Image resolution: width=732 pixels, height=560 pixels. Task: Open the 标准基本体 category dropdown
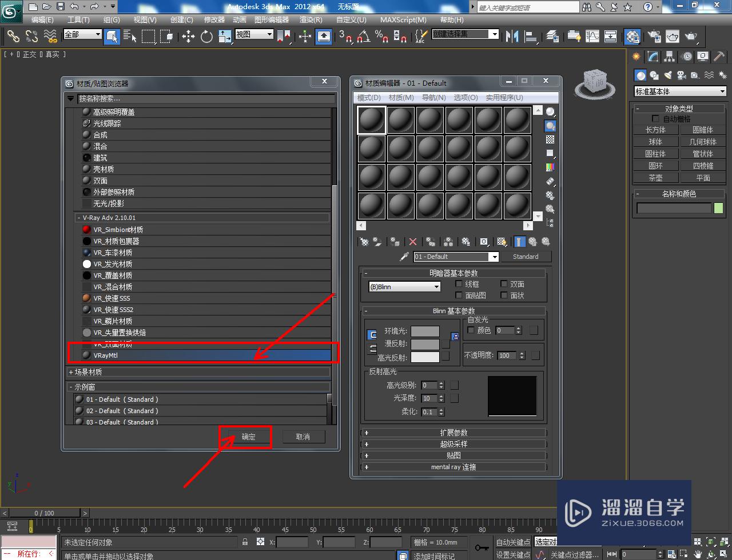tap(680, 91)
